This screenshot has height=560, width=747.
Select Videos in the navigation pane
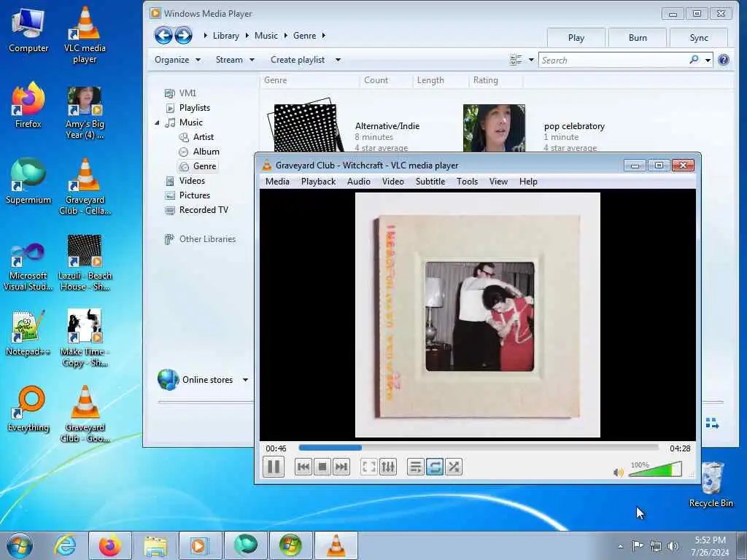[x=185, y=181]
